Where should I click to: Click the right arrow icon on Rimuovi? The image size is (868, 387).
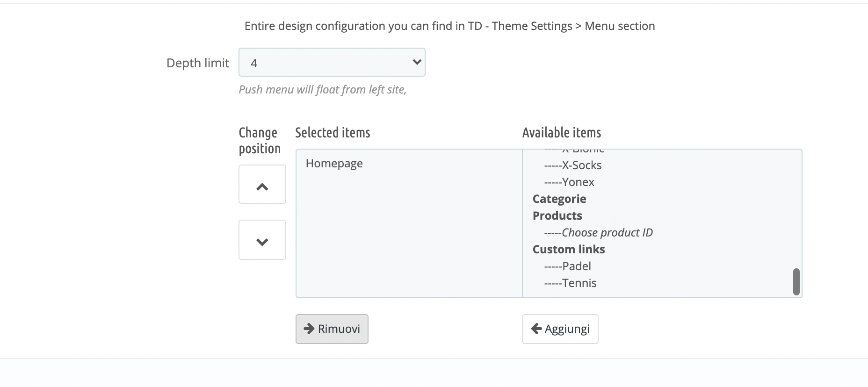(309, 329)
